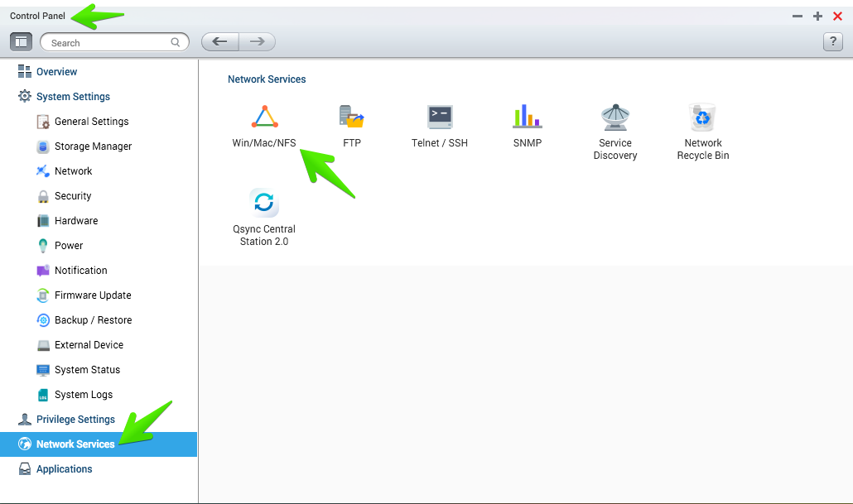This screenshot has height=504, width=853.
Task: Click the Firmware Update icon
Action: (43, 295)
